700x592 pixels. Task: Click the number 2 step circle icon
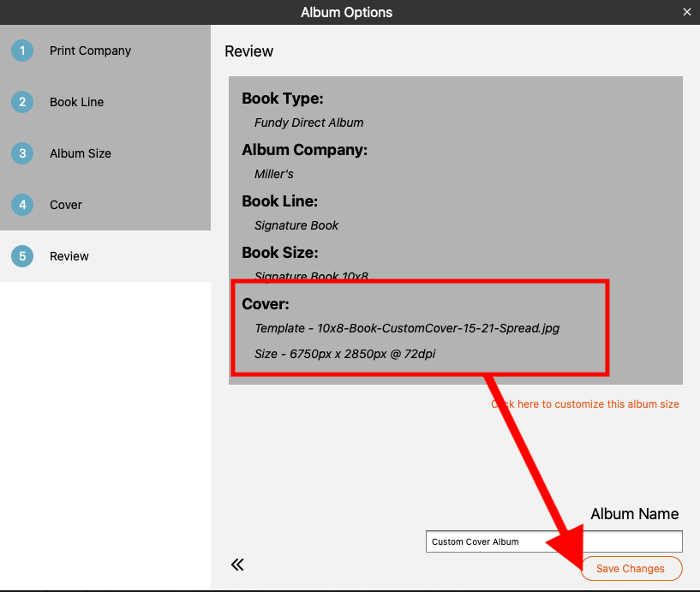(22, 102)
